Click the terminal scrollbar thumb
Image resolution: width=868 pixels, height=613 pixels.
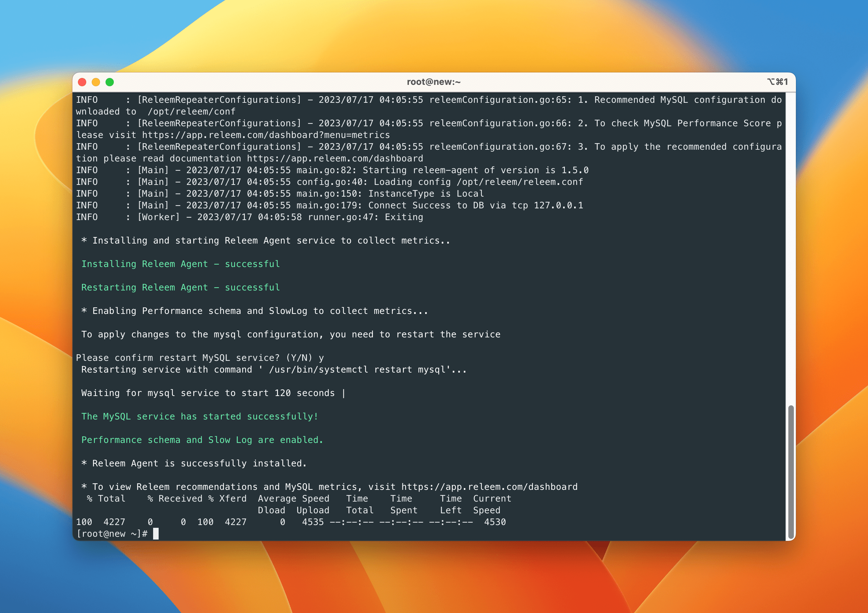(x=790, y=472)
